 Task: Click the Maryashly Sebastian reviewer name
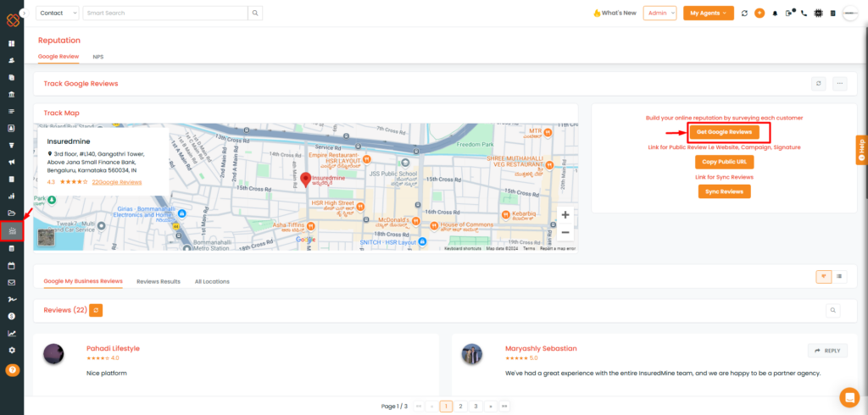point(541,349)
